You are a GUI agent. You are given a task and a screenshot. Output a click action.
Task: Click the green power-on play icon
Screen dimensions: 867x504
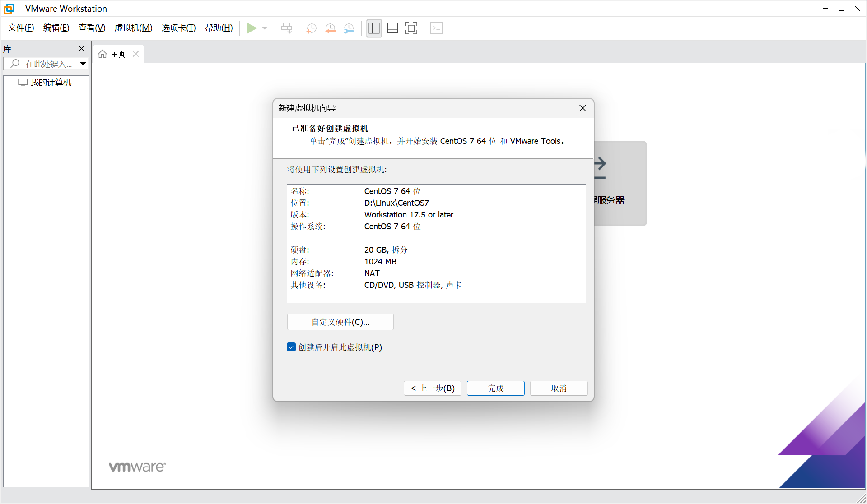pyautogui.click(x=252, y=28)
